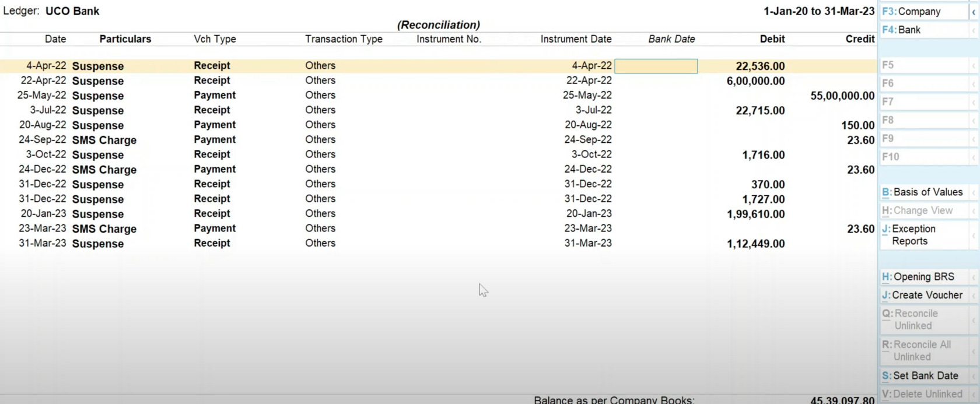Click H: Change View option
The height and width of the screenshot is (404, 980).
tap(924, 210)
